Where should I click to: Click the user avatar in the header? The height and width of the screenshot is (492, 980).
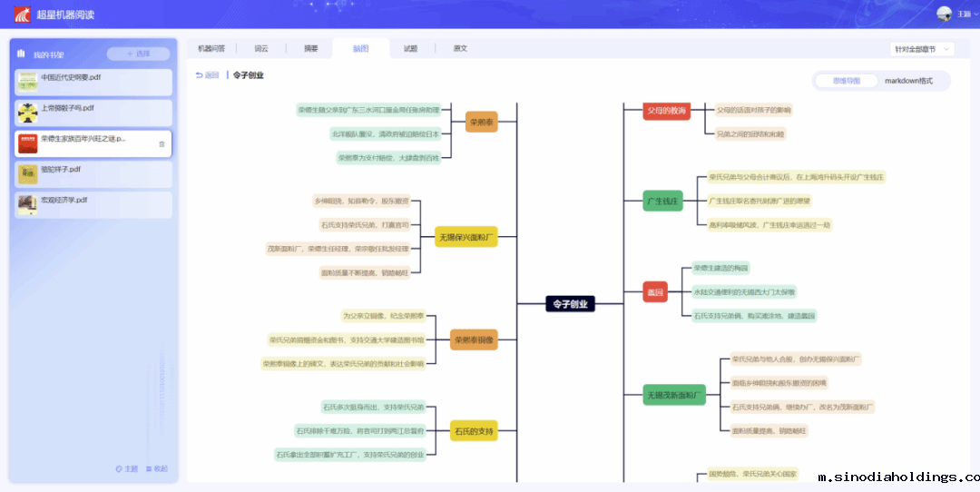coord(944,14)
